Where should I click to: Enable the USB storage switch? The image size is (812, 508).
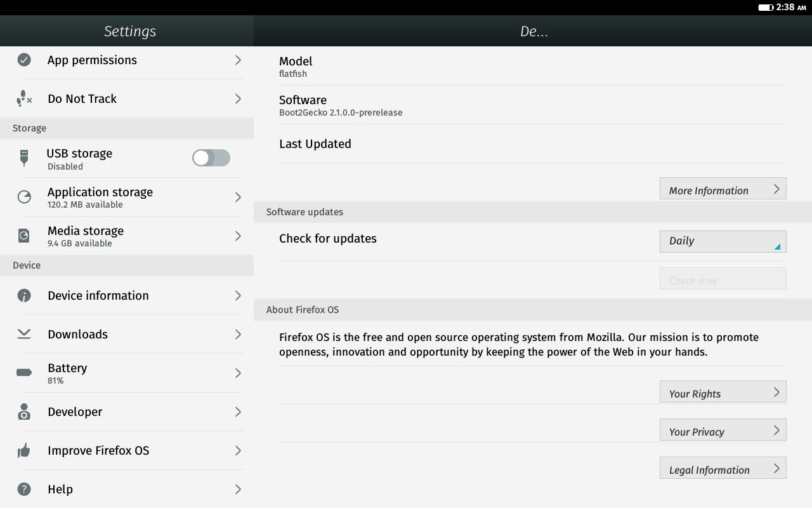point(211,158)
